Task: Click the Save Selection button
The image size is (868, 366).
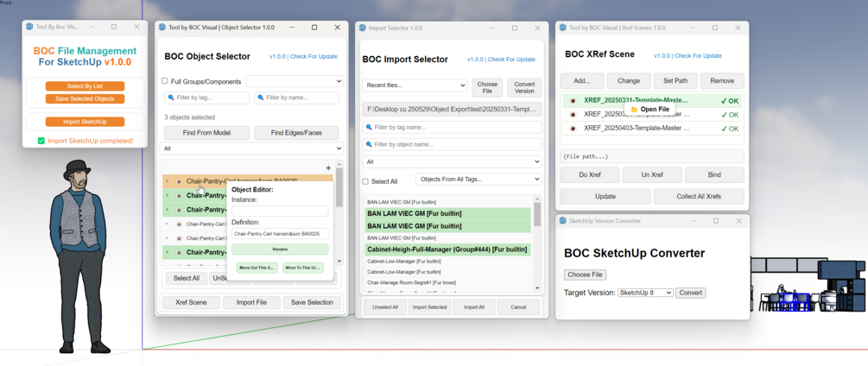Action: coord(312,302)
